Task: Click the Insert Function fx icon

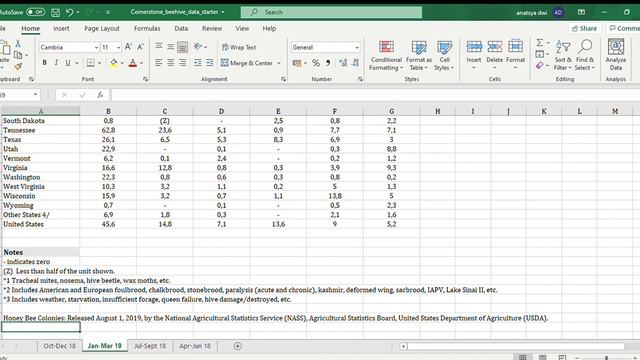Action: [x=100, y=95]
